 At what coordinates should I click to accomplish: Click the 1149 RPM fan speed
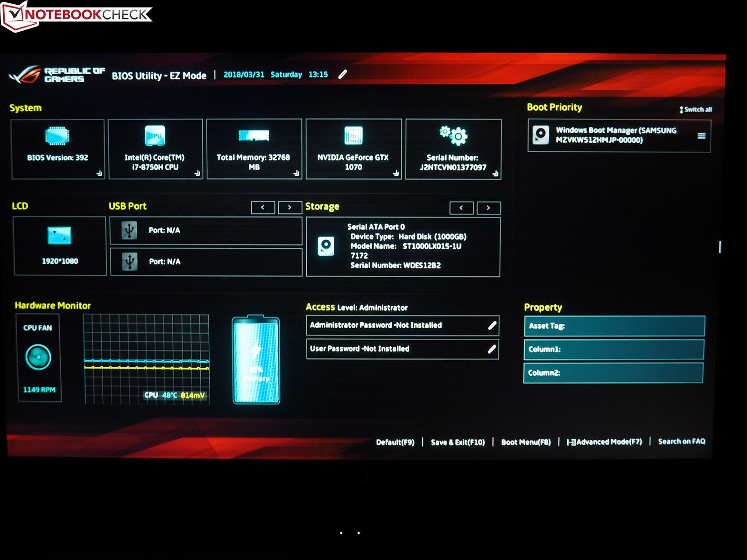(39, 390)
